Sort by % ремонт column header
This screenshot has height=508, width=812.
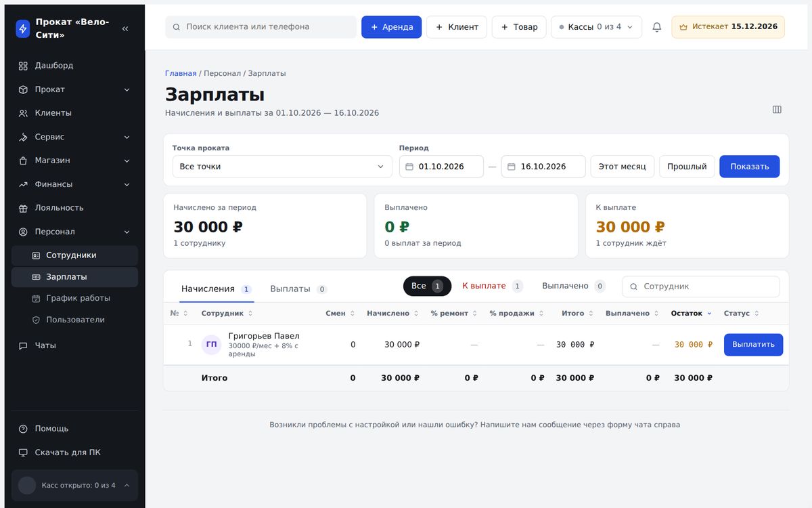pos(454,314)
